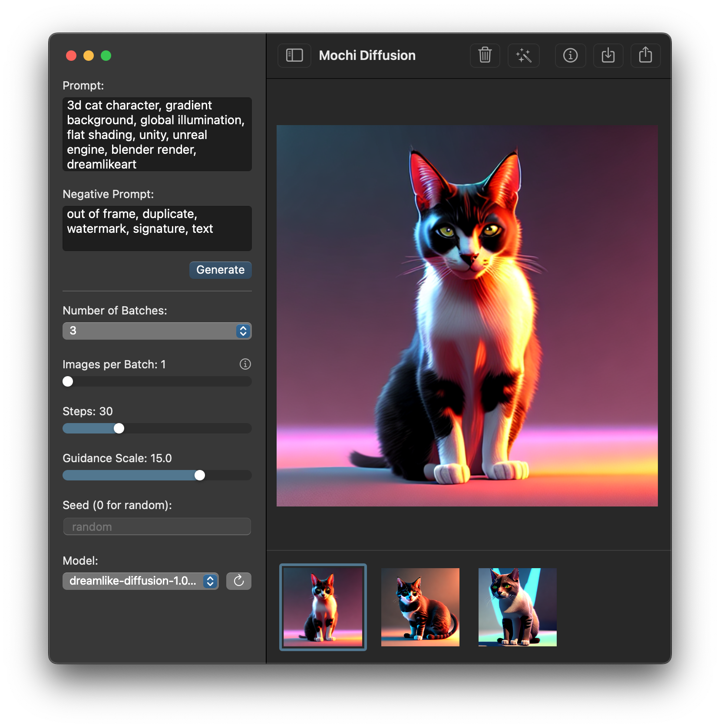Delete the selected image with trash icon
Viewport: 720px width, 728px height.
[x=485, y=56]
